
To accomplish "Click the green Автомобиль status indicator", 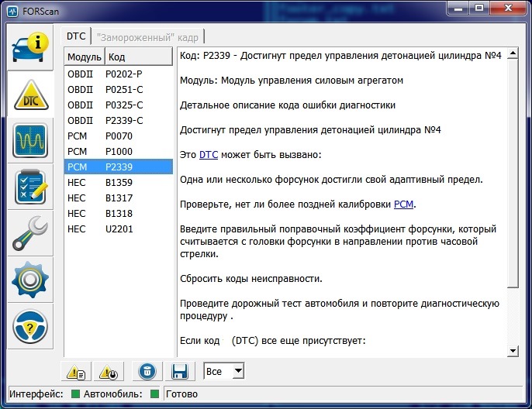I will [x=154, y=394].
